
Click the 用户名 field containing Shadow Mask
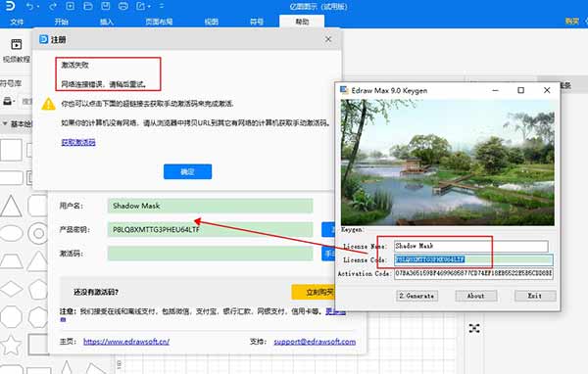click(x=210, y=206)
